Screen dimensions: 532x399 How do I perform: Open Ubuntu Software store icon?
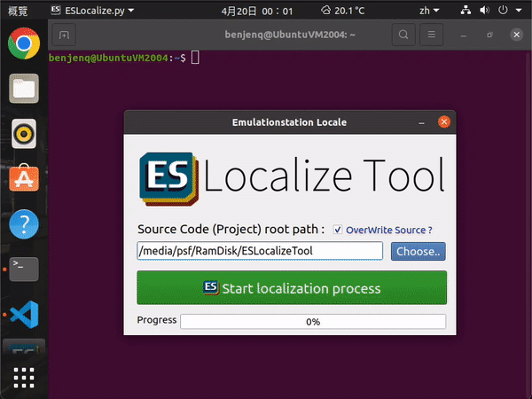tap(24, 178)
